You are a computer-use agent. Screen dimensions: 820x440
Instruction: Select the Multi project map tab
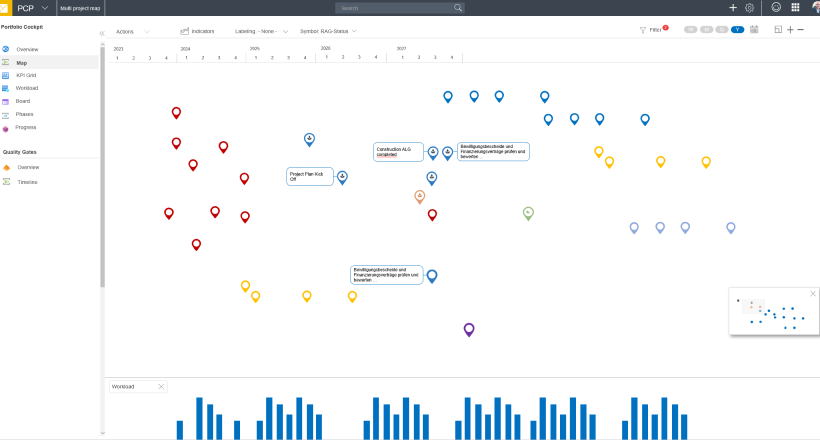79,7
